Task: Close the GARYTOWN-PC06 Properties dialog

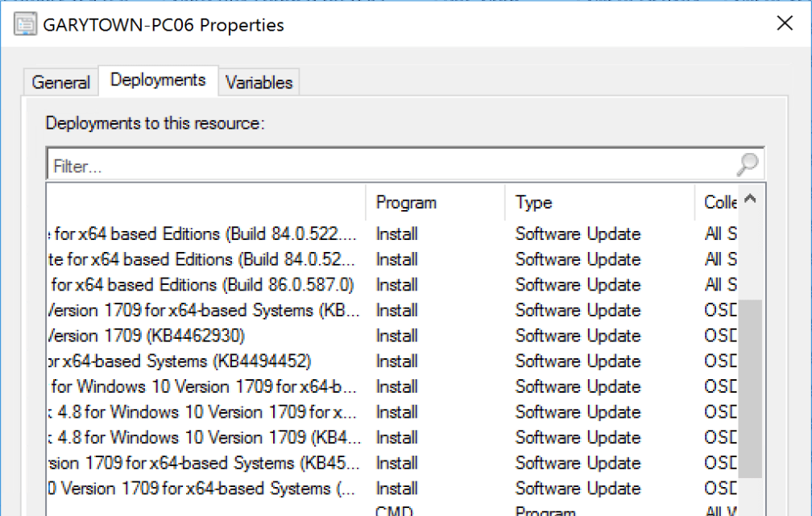Action: [784, 23]
